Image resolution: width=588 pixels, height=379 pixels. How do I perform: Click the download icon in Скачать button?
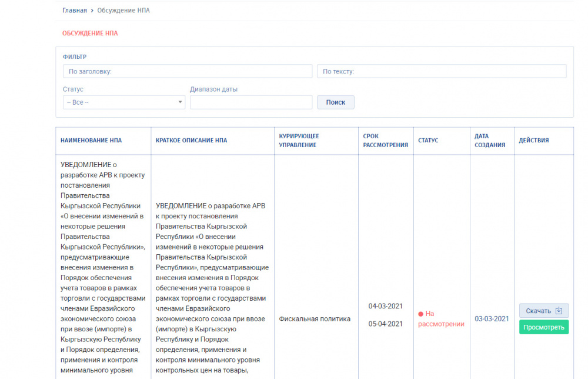559,311
